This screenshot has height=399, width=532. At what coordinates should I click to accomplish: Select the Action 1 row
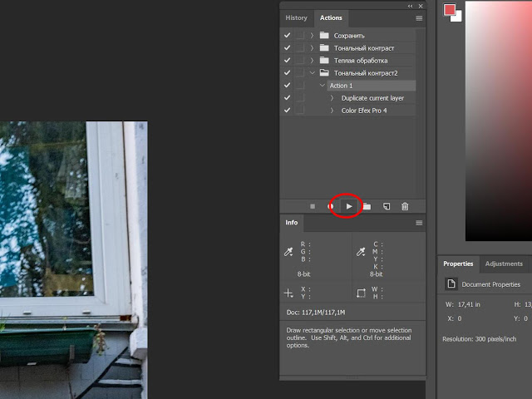[x=372, y=86]
